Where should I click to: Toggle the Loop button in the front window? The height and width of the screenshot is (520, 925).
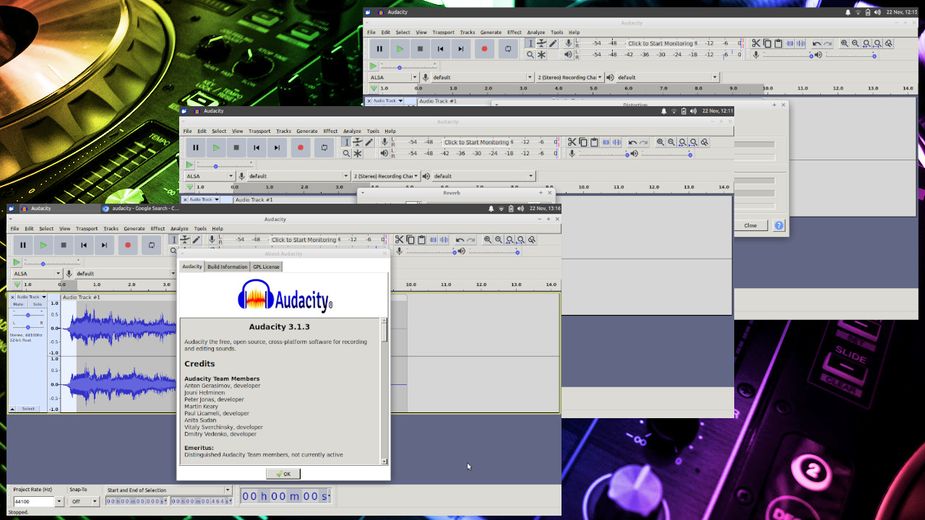[152, 245]
